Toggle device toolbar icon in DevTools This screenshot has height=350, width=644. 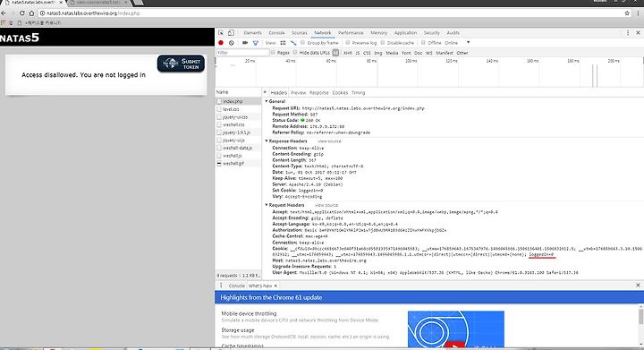tap(231, 33)
